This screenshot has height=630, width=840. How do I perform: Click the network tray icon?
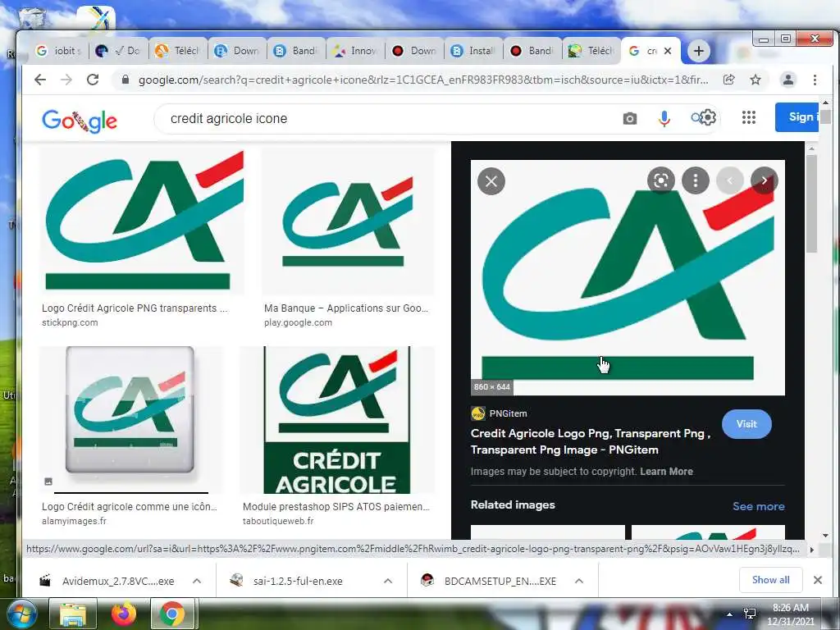(x=750, y=614)
